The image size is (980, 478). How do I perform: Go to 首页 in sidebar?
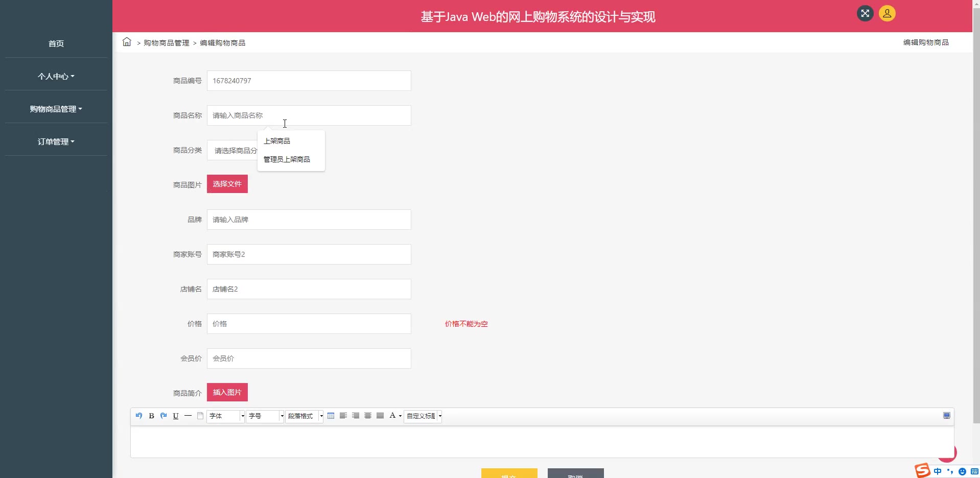[56, 43]
